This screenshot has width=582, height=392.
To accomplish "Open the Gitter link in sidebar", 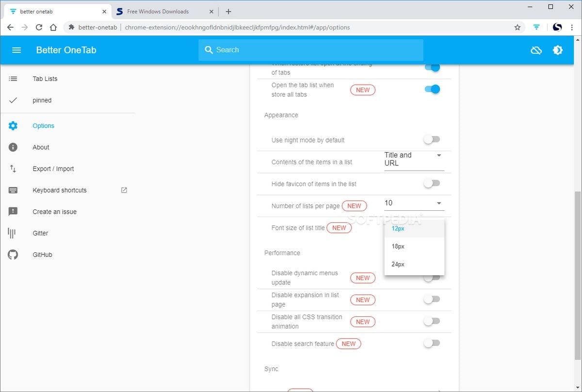I will pos(67,233).
